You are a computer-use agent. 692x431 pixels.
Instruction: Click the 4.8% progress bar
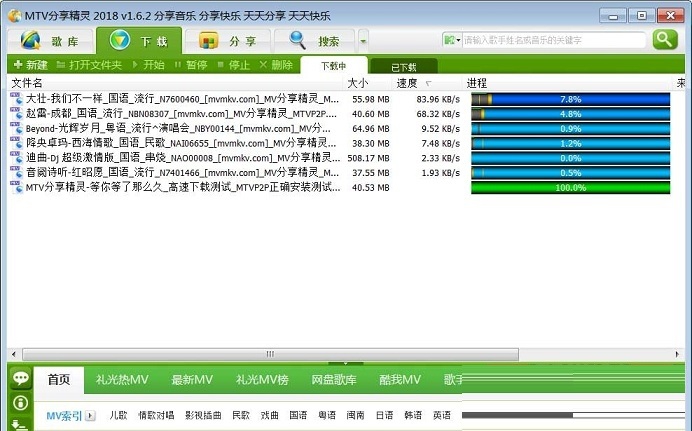pyautogui.click(x=570, y=114)
